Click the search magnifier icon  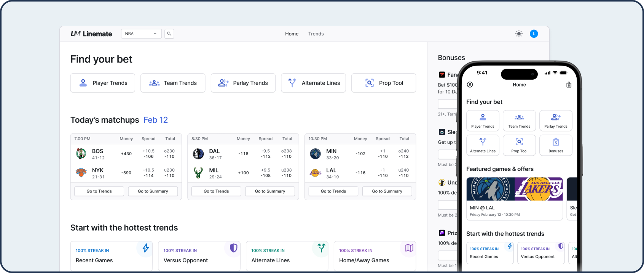(x=169, y=34)
